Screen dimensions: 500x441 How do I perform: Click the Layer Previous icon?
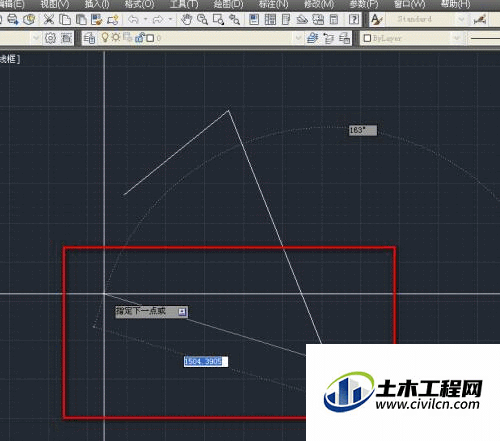tap(329, 38)
